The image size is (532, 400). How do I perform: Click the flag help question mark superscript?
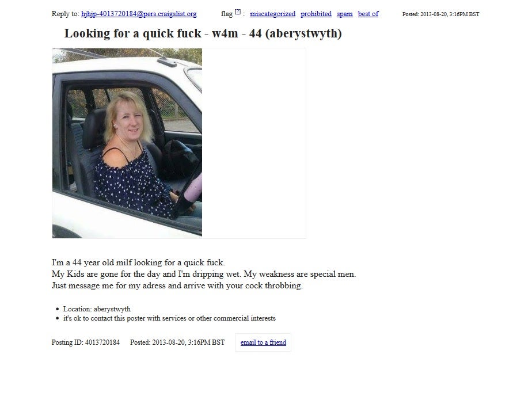[x=237, y=12]
